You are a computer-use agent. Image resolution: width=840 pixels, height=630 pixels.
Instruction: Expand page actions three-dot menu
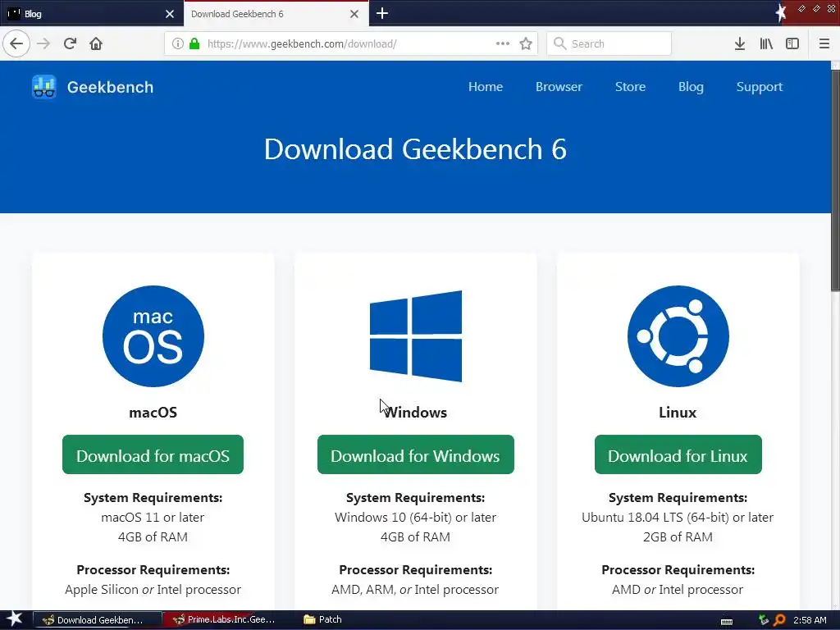[x=503, y=43]
